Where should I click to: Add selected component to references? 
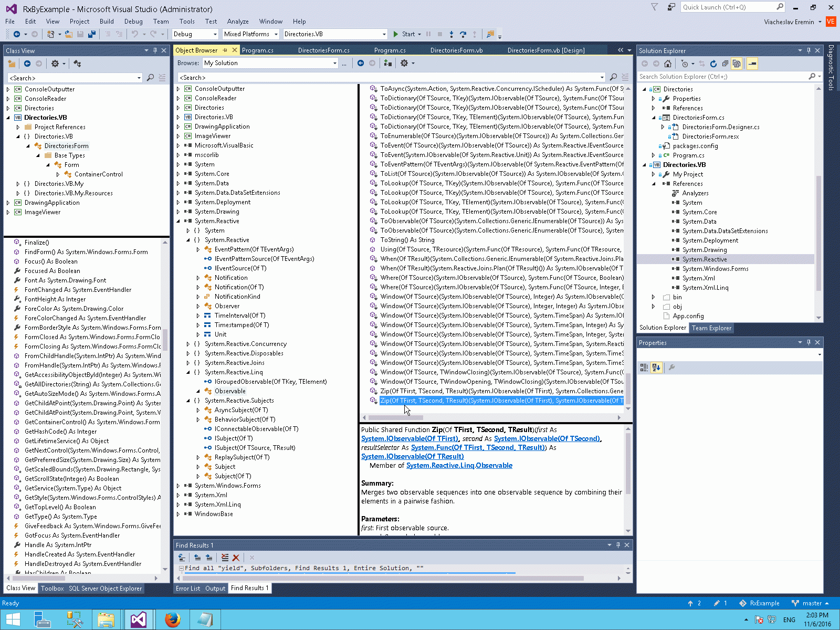pos(388,63)
